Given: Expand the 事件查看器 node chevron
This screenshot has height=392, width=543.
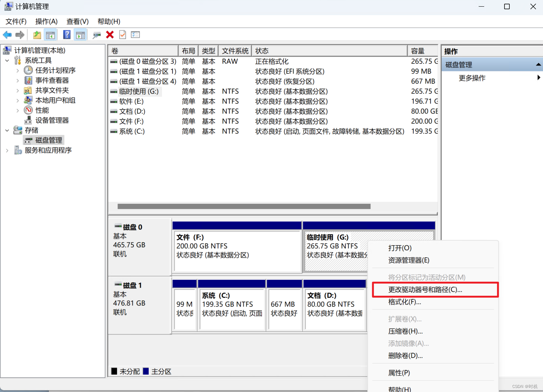Looking at the screenshot, I should coord(18,80).
